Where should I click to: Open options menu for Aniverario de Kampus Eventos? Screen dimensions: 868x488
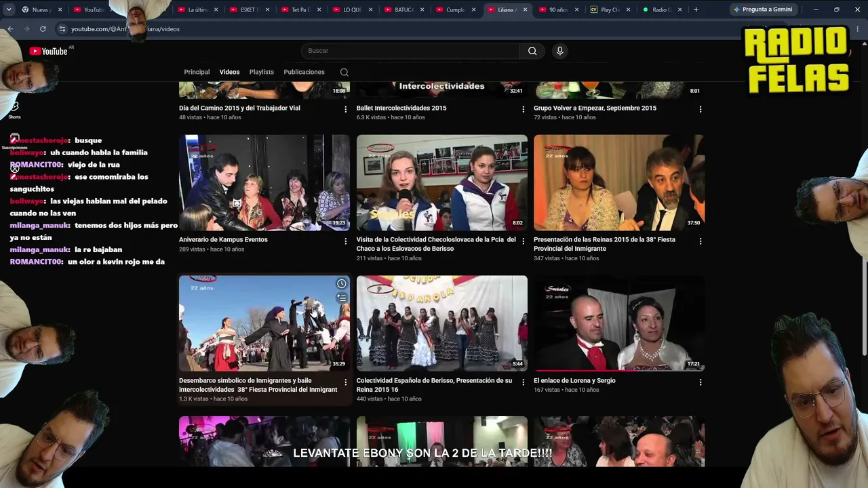[345, 241]
